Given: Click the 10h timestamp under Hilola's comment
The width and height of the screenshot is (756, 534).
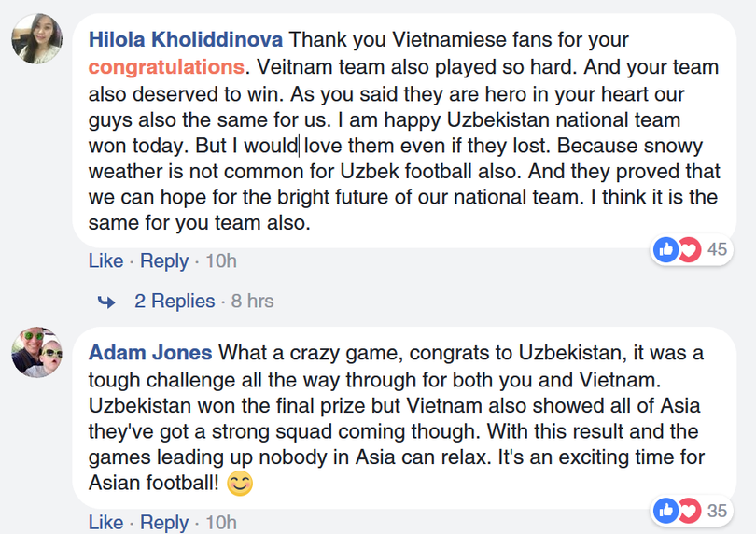Looking at the screenshot, I should (x=220, y=261).
